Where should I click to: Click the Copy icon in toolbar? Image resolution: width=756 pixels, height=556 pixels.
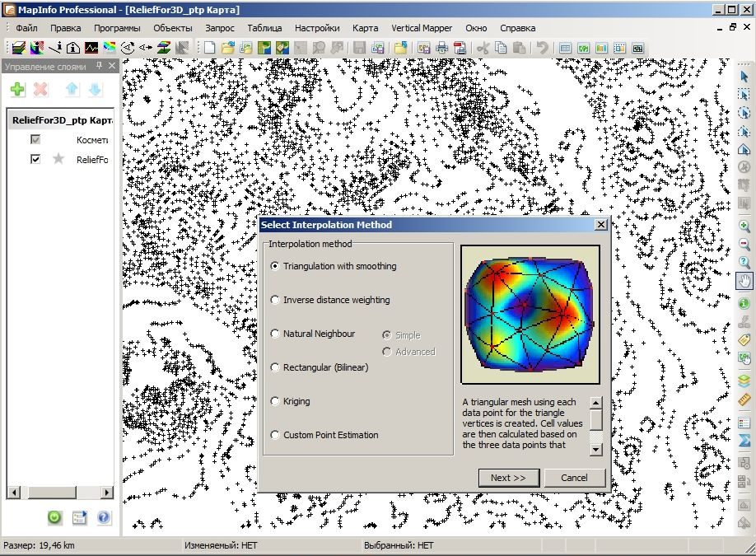pos(501,48)
